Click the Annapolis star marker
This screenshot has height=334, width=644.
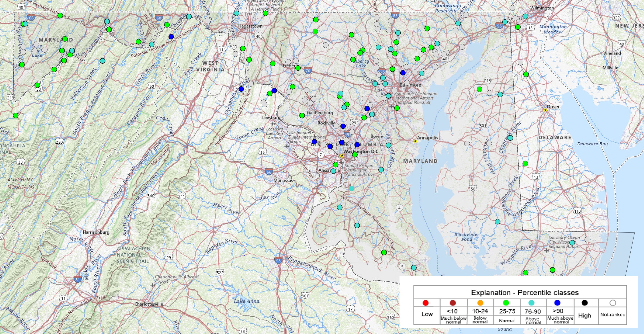pos(415,141)
